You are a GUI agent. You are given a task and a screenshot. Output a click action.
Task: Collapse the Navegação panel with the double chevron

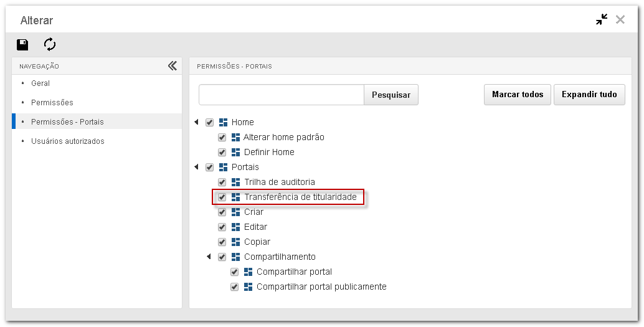(x=173, y=66)
